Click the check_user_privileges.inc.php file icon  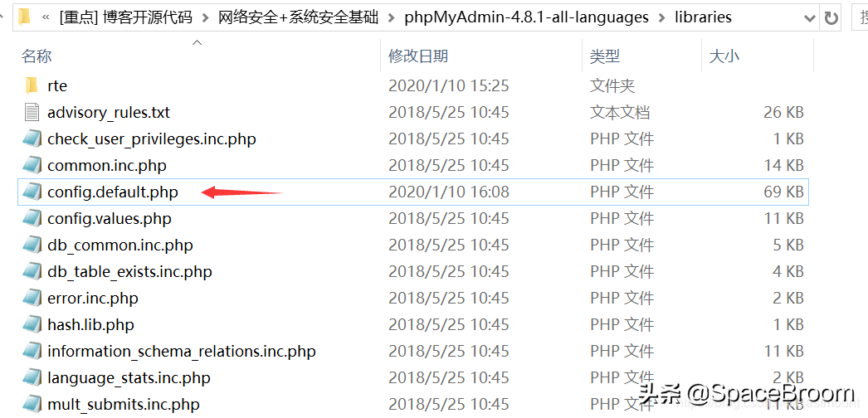tap(32, 139)
